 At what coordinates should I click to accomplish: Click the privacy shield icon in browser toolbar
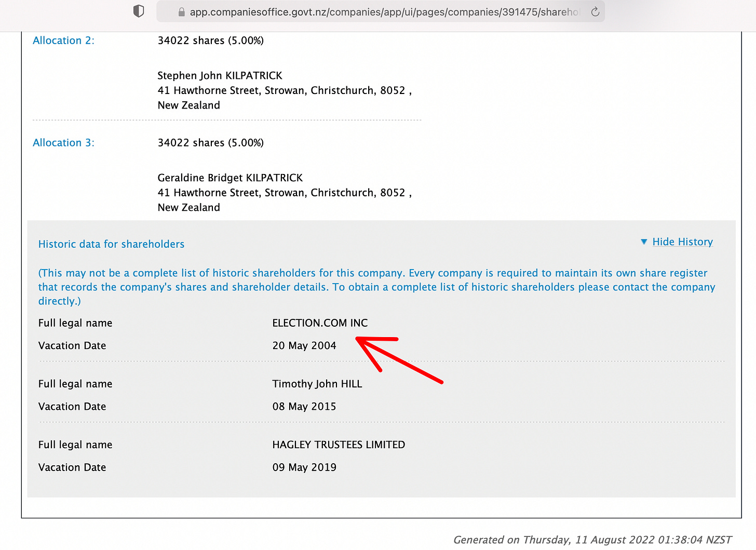[139, 11]
